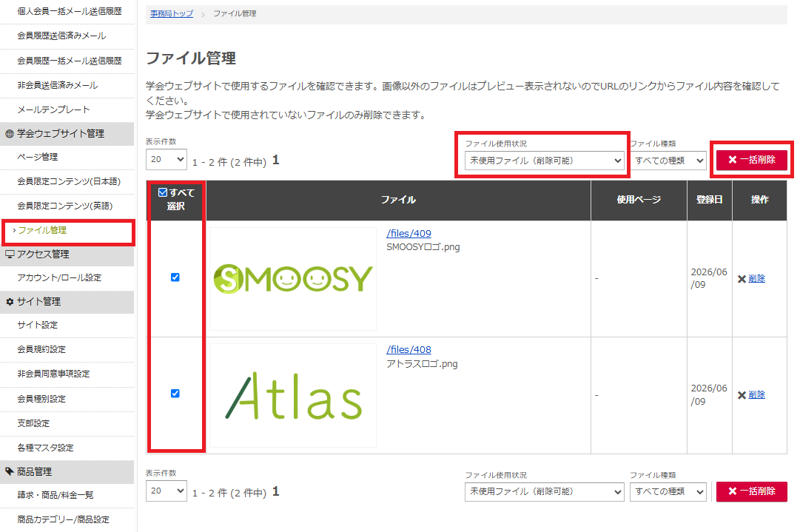800x532 pixels.
Task: Click the globe icon beside 学会ウェブサイト管理
Action: click(9, 134)
